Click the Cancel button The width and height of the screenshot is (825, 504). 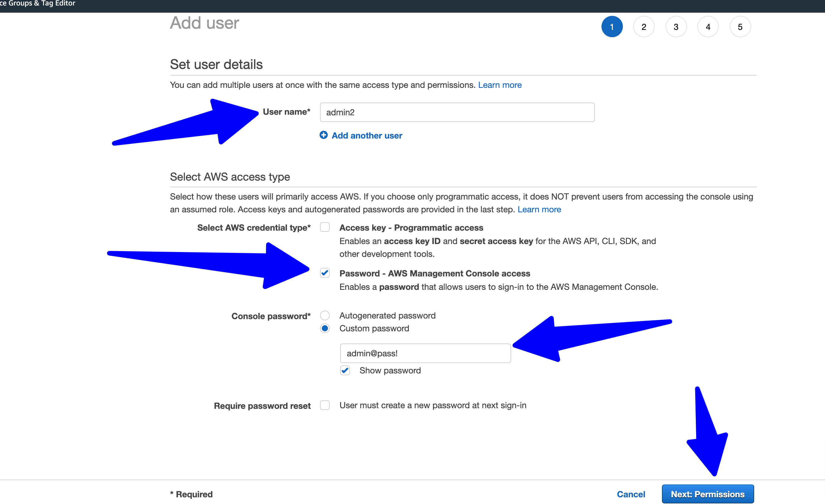631,494
